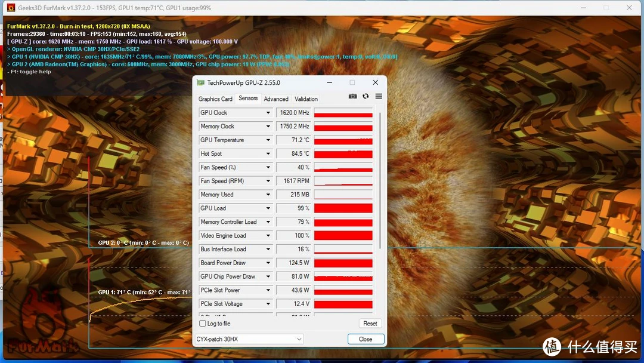Open the Validation tab
Image resolution: width=644 pixels, height=363 pixels.
click(306, 99)
